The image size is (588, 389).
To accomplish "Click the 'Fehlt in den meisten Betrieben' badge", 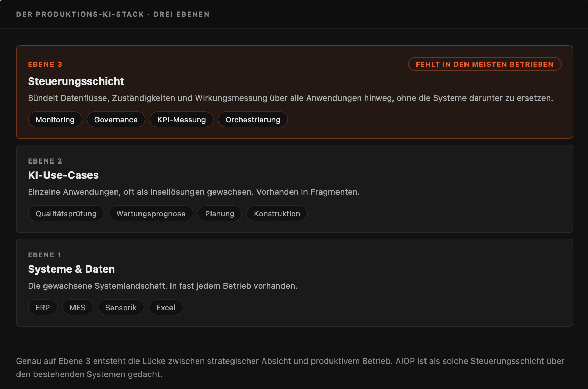I will 485,64.
